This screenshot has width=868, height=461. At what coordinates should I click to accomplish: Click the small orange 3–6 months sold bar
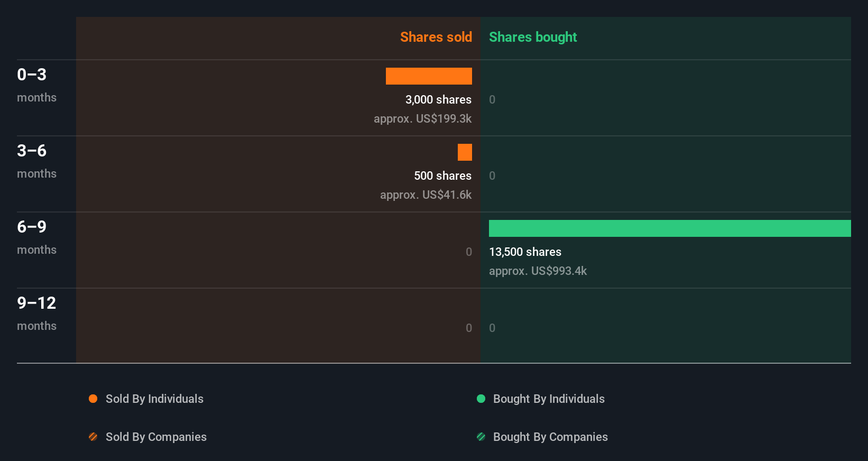tap(465, 152)
